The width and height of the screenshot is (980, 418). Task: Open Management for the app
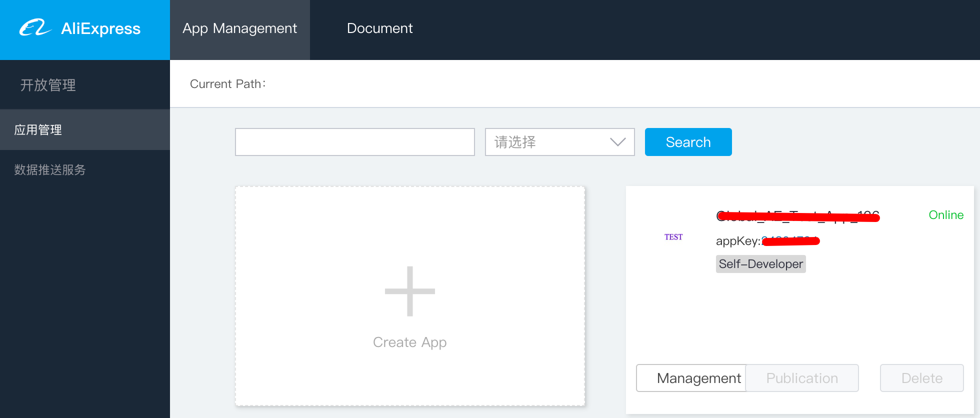[x=691, y=378]
